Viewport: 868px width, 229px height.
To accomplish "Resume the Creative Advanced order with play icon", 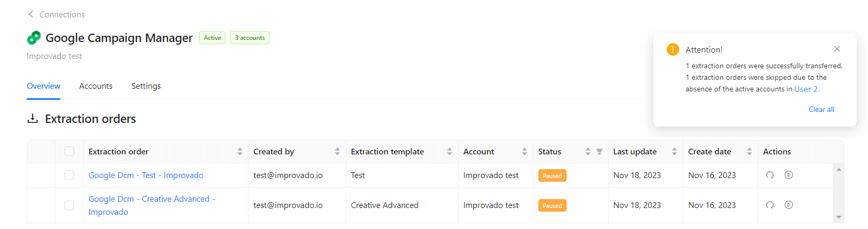I will [x=789, y=205].
